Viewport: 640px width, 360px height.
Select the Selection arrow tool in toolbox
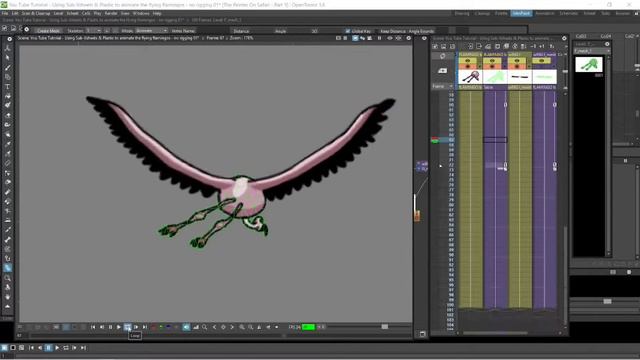(7, 58)
